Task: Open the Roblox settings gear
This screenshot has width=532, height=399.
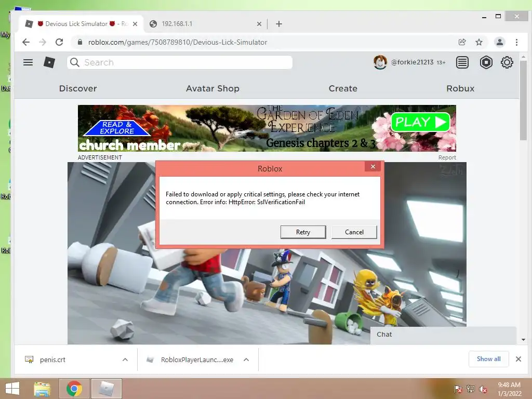Action: tap(507, 62)
